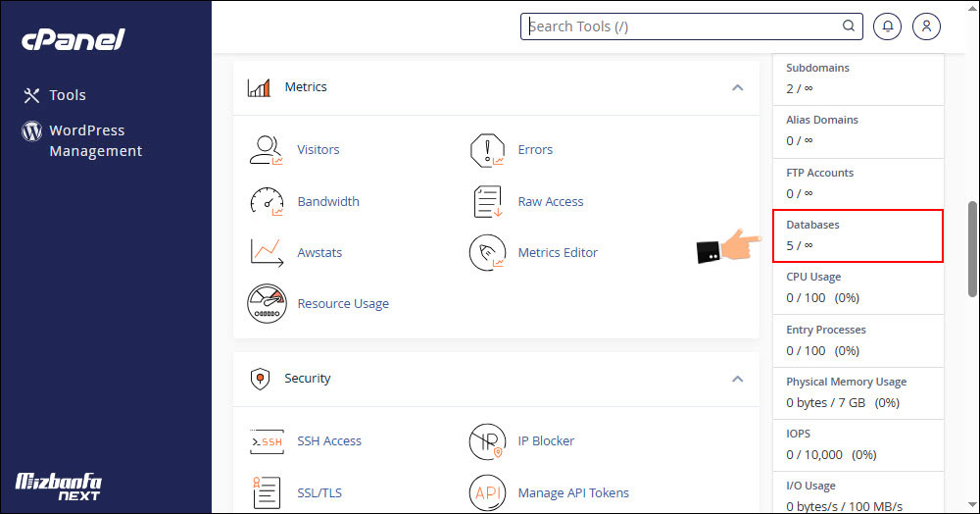This screenshot has width=980, height=514.
Task: Click the Awstats chart icon
Action: (x=266, y=252)
